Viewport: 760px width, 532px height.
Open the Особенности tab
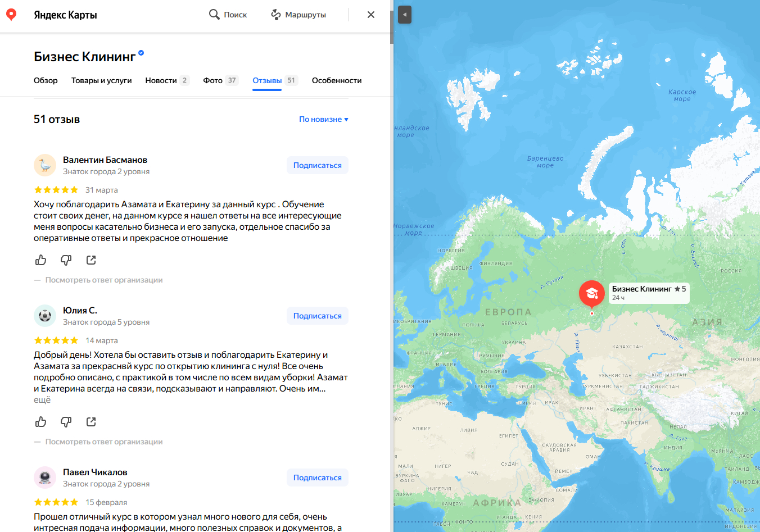tap(337, 80)
